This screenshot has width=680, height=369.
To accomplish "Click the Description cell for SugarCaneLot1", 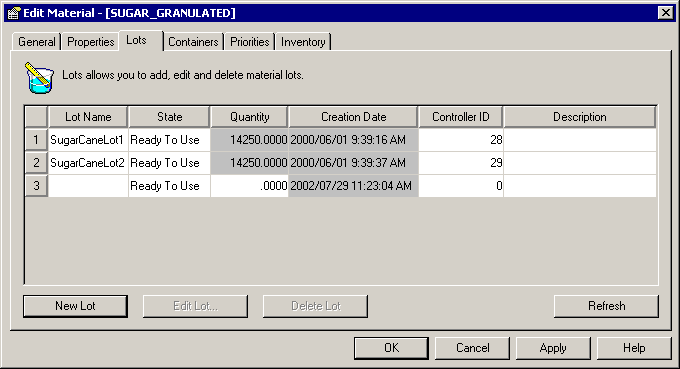I will tap(580, 140).
